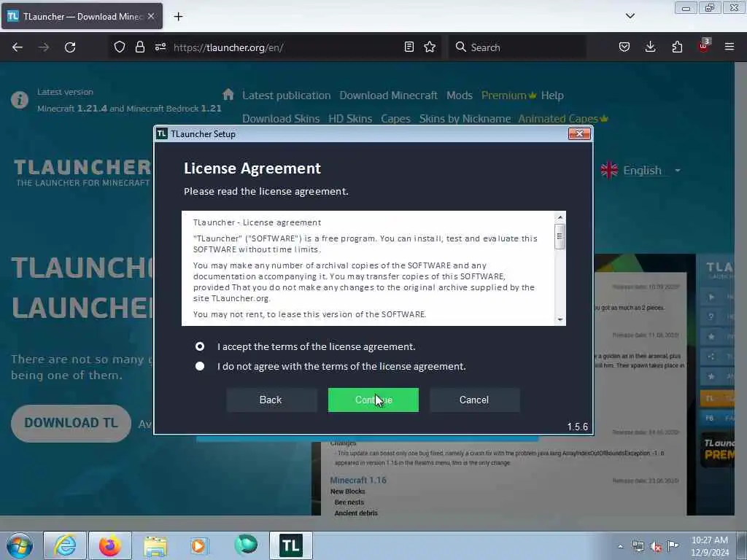Reload the current page
Viewport: 747px width, 560px height.
pyautogui.click(x=70, y=47)
